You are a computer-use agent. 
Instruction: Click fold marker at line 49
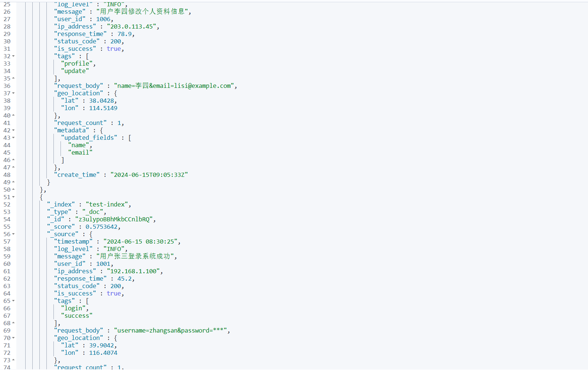click(x=13, y=182)
